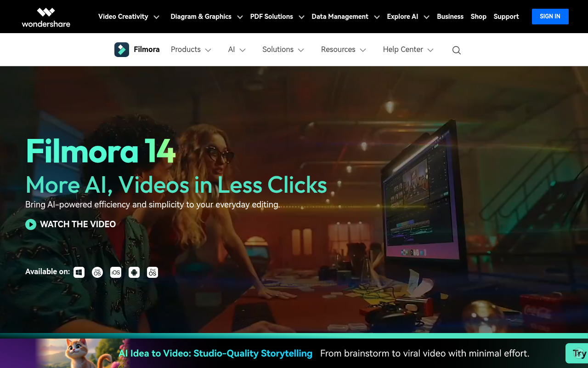Expand the Products dropdown

click(x=191, y=49)
